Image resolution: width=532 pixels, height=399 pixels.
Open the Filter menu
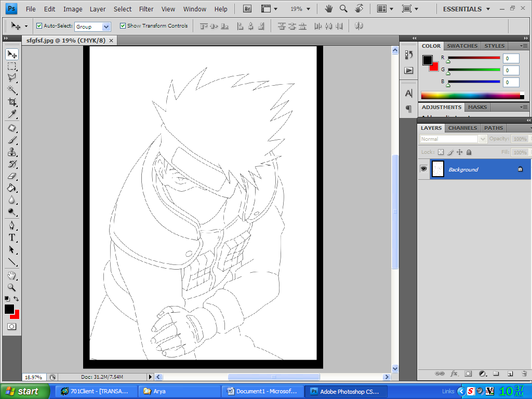146,9
